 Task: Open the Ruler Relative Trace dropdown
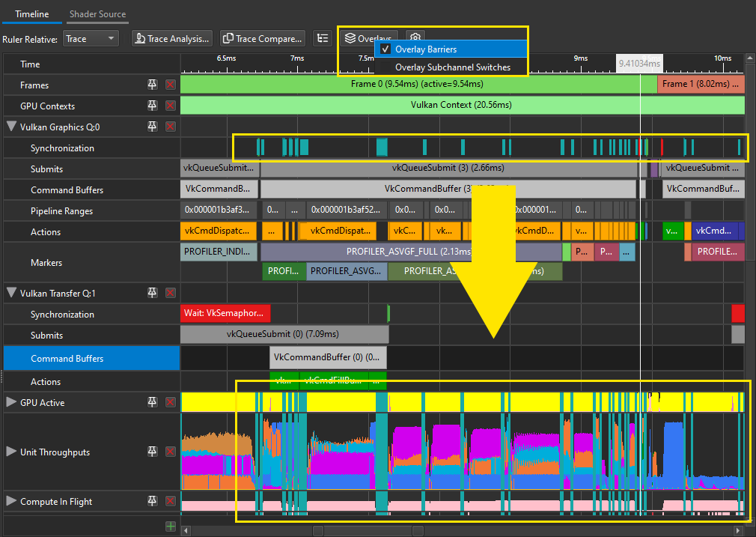point(91,38)
